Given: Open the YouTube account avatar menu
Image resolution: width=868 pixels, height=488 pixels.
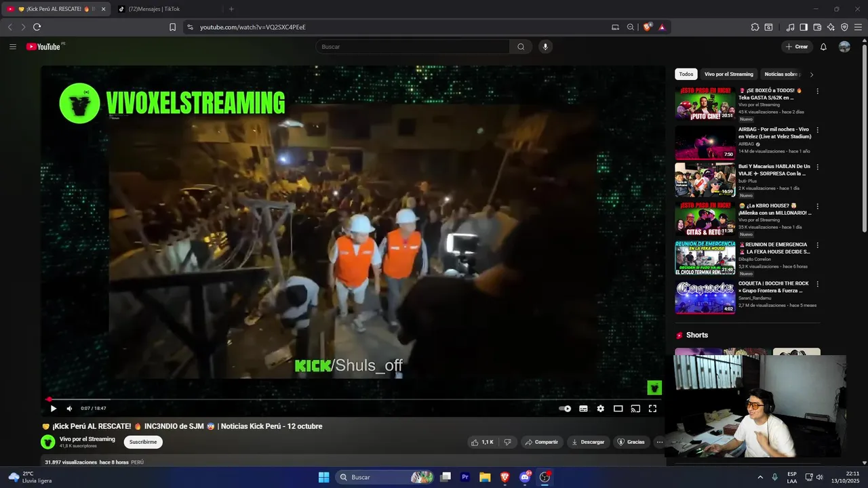Looking at the screenshot, I should point(844,47).
